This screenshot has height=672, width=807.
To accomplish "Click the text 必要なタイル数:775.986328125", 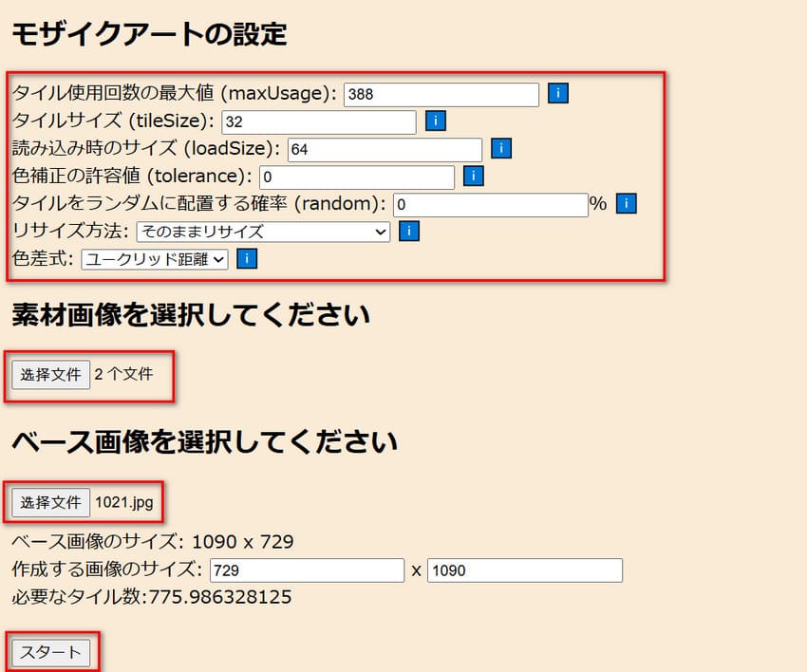I will (152, 597).
